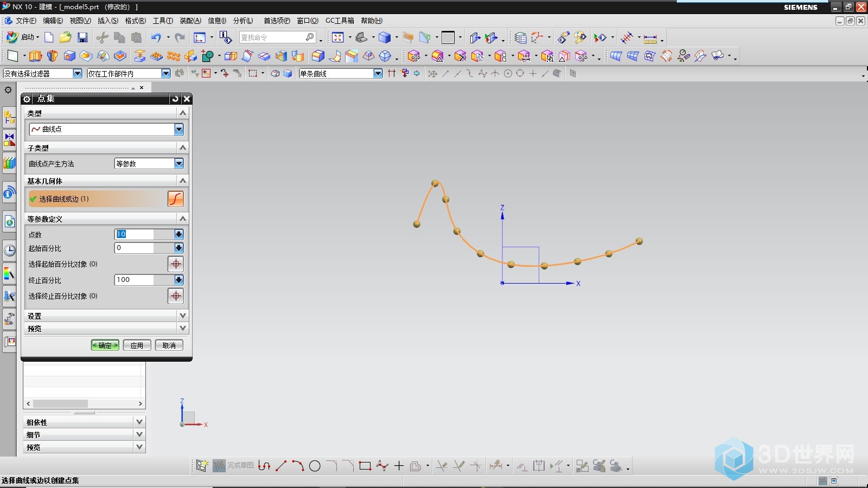Screen dimensions: 868x488
Task: Open the History clock icon in sidebar
Action: click(9, 250)
